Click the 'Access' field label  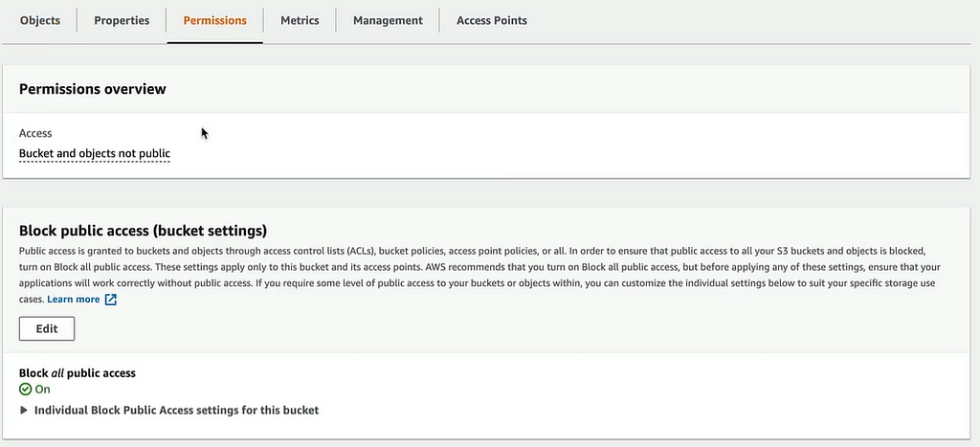35,134
